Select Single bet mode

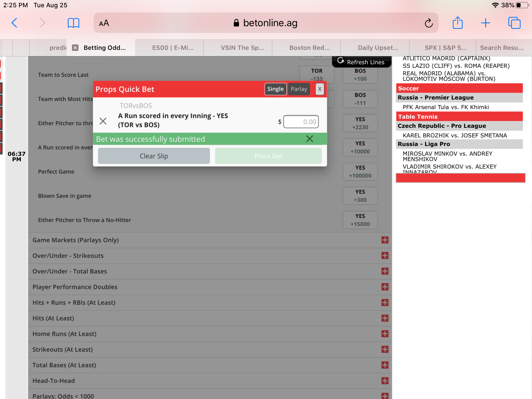click(275, 89)
